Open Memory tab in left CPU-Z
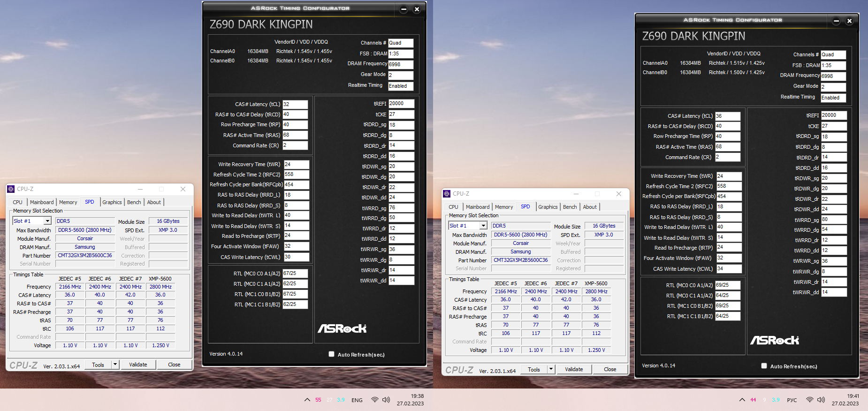The image size is (868, 411). coord(68,202)
